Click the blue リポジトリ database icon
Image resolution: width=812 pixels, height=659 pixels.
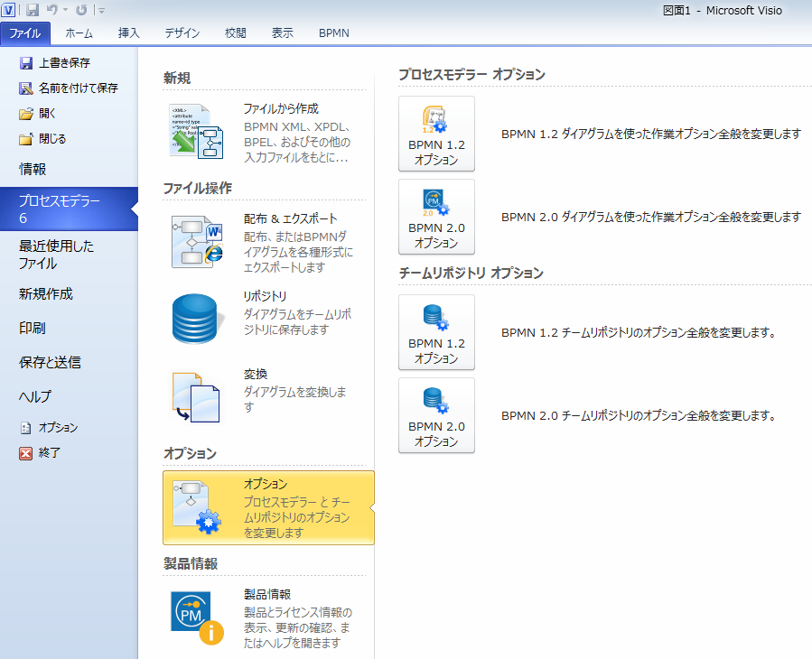pyautogui.click(x=196, y=319)
